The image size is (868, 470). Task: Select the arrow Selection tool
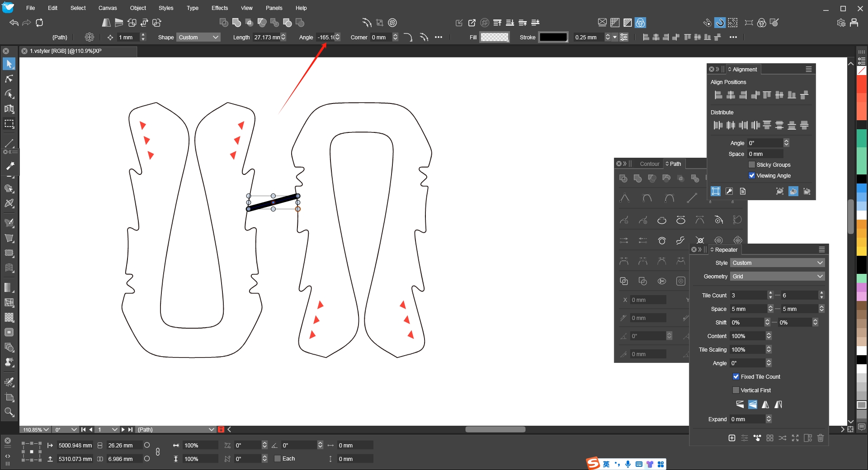(x=9, y=64)
